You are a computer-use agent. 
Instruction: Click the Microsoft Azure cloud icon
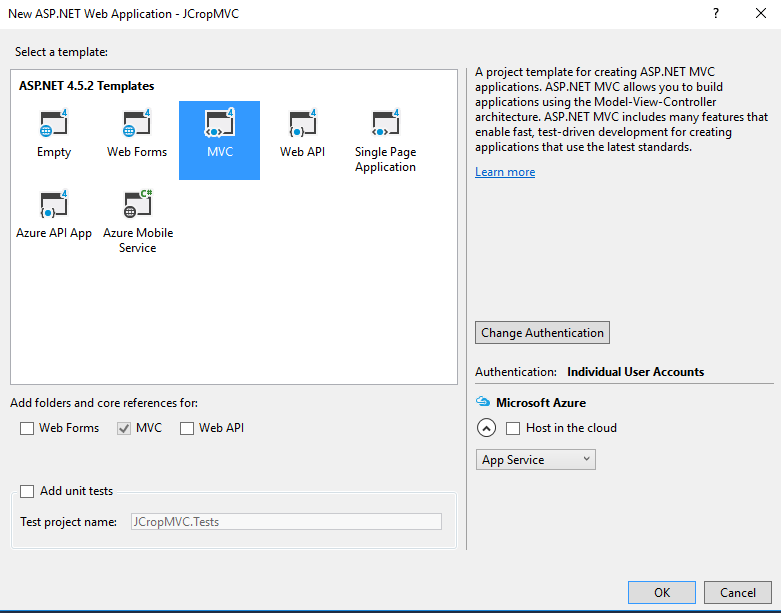[483, 401]
